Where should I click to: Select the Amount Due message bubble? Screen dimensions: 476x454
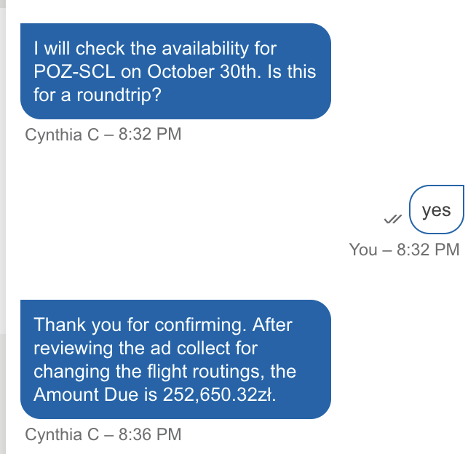pyautogui.click(x=175, y=359)
